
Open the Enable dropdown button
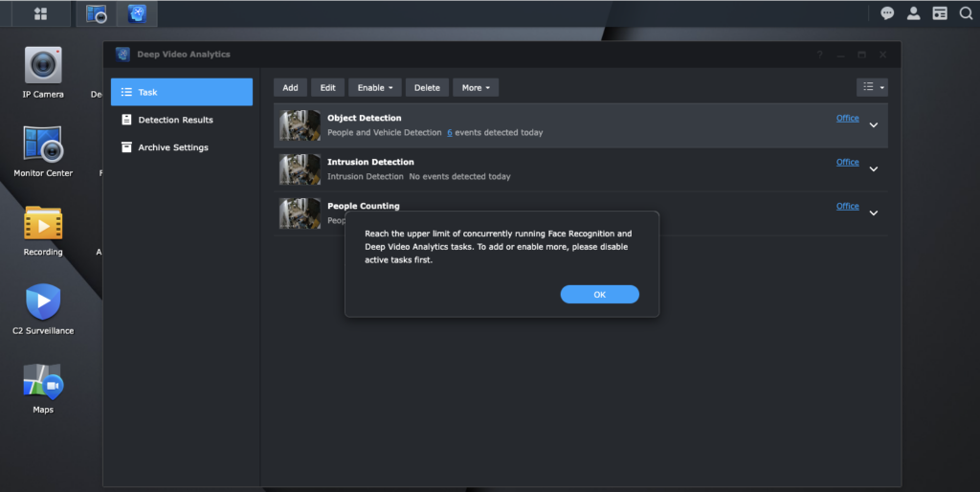tap(374, 87)
